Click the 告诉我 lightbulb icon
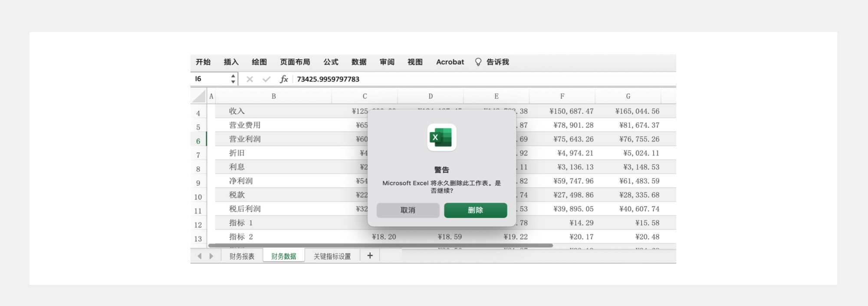 tap(478, 62)
